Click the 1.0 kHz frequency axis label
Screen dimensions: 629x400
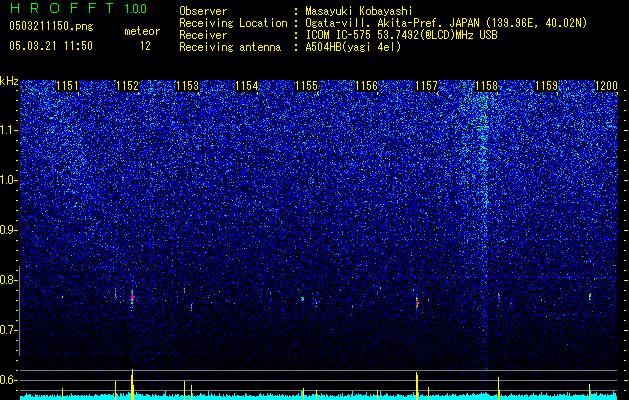click(8, 180)
